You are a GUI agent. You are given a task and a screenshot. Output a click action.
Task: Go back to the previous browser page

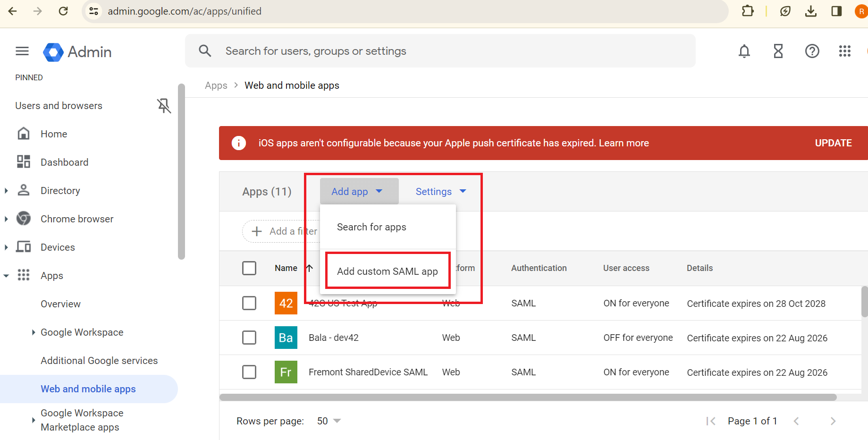13,11
